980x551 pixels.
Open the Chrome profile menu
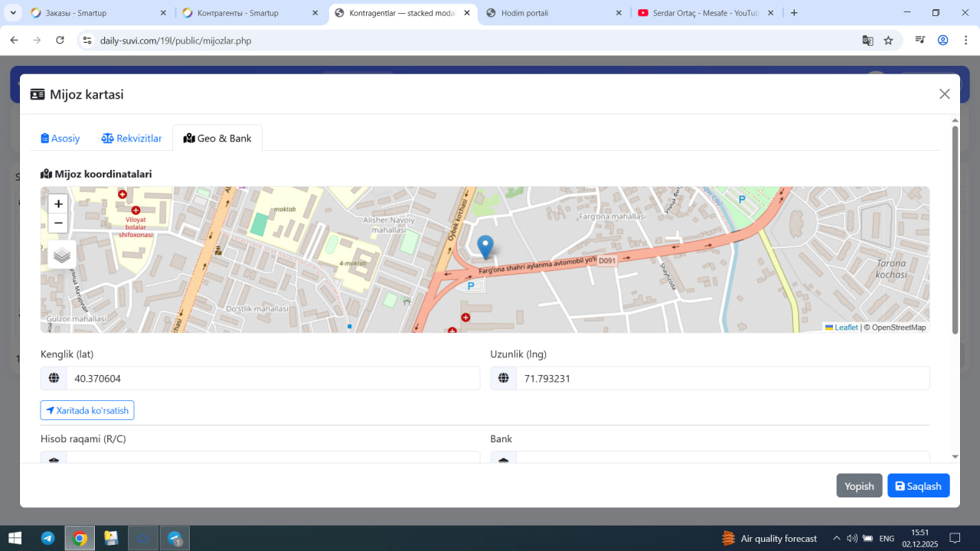pos(943,41)
